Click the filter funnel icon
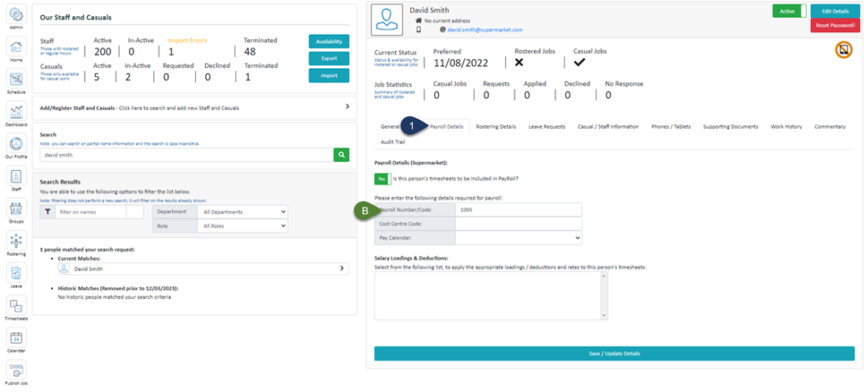Viewport: 868px width, 392px height. coord(47,212)
